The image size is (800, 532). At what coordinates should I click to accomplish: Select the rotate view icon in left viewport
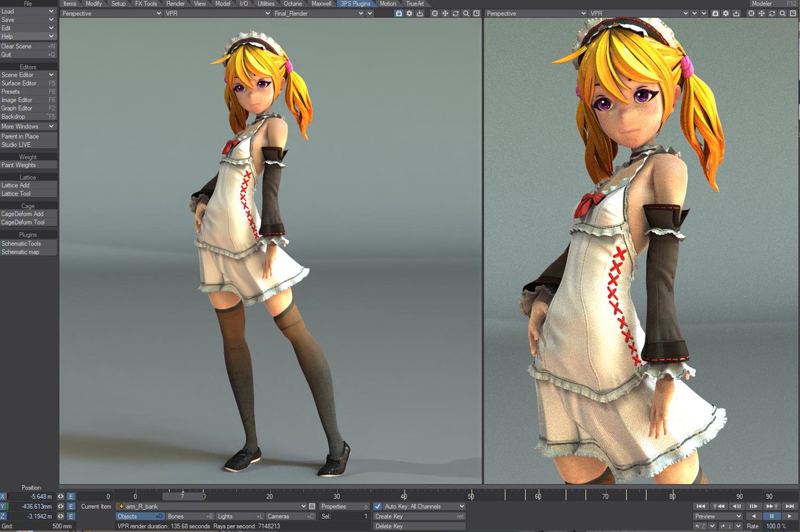click(x=455, y=13)
